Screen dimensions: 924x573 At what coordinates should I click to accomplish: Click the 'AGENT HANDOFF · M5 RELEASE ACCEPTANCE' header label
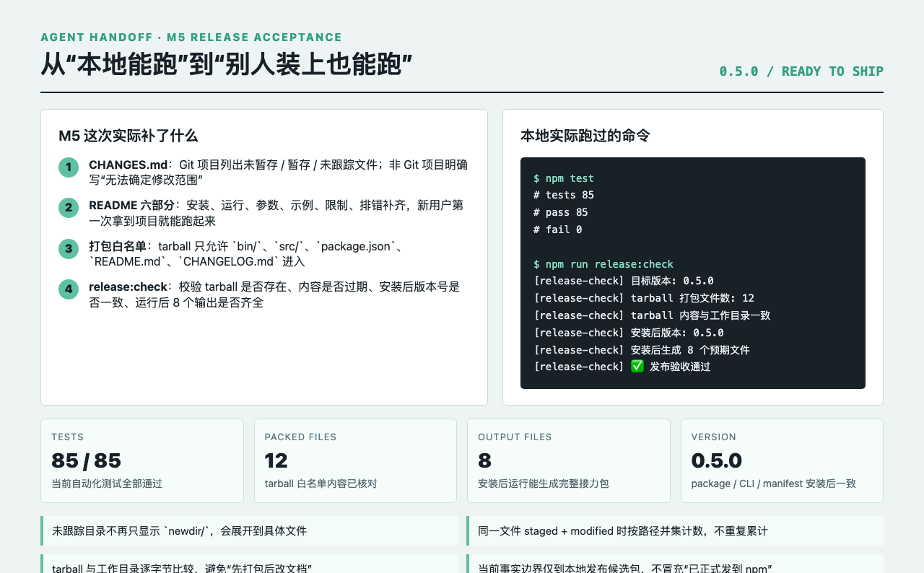tap(191, 38)
